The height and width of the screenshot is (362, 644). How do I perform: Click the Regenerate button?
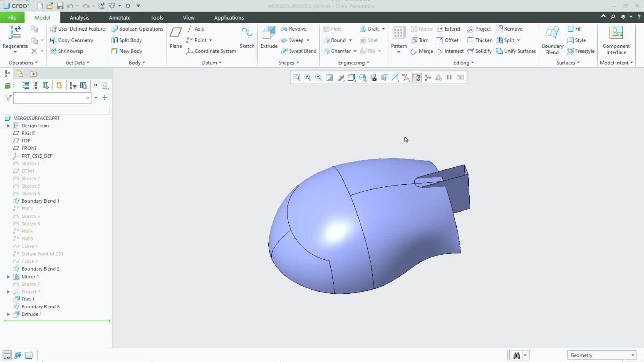pyautogui.click(x=15, y=37)
